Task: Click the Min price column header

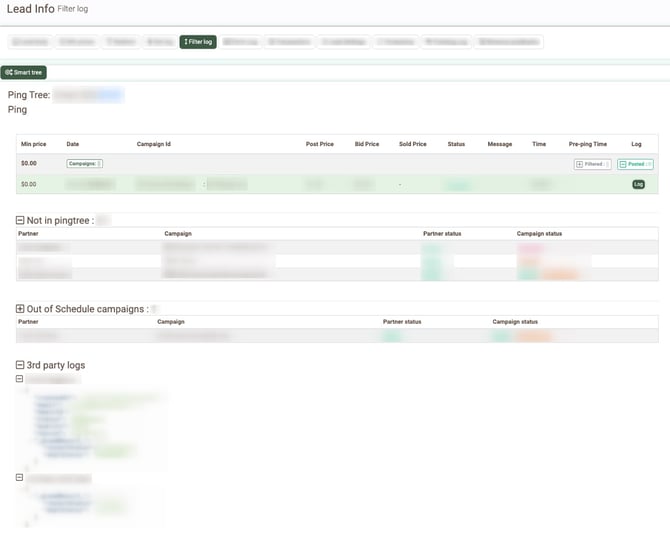Action: (x=33, y=144)
